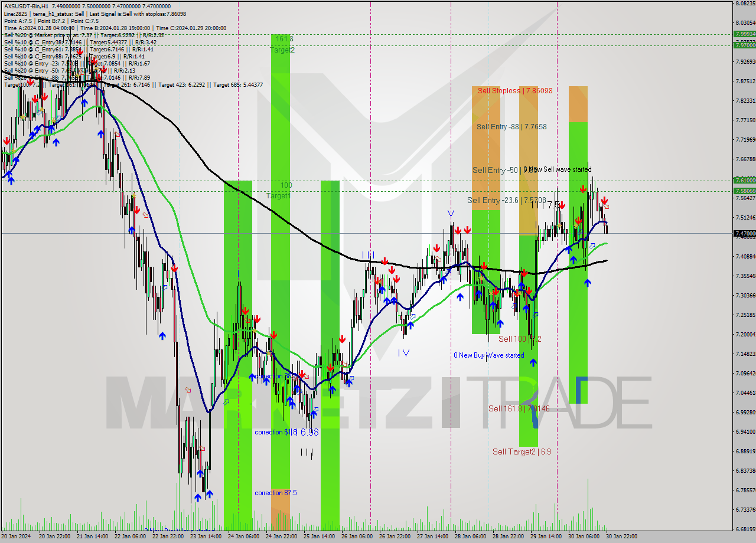Click the 'I V' wave count label
Viewport: 756px width, 543px height.
pyautogui.click(x=404, y=353)
